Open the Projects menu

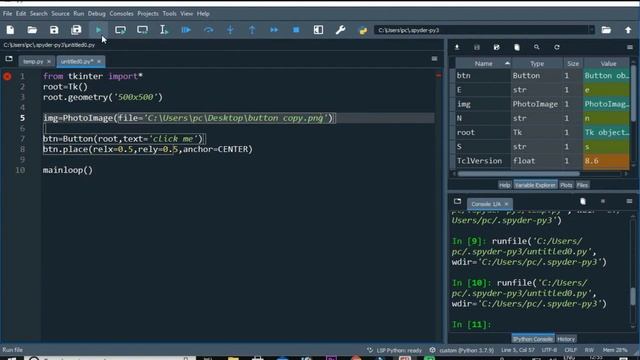click(x=148, y=13)
